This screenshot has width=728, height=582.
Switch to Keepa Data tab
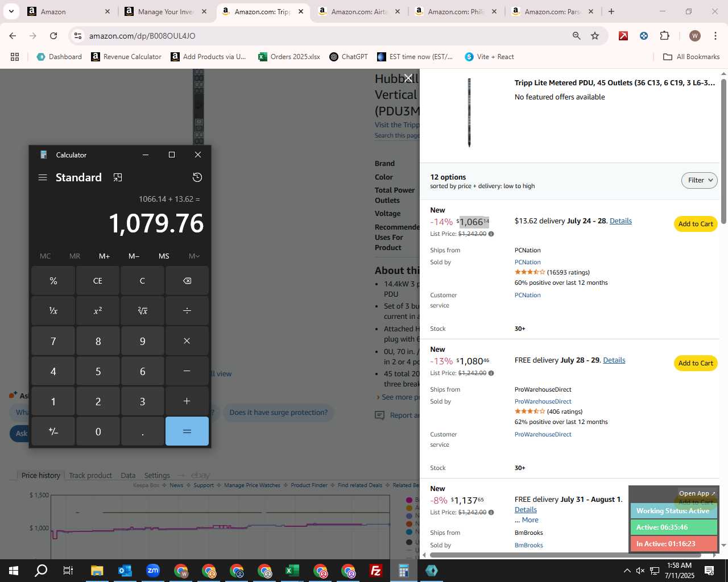128,475
